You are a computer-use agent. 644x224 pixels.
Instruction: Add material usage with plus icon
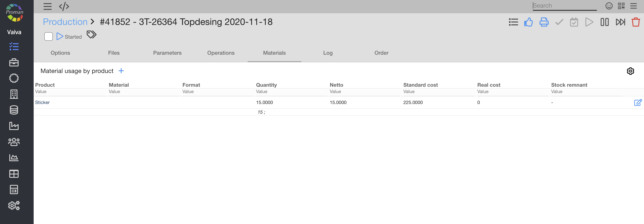pos(121,71)
